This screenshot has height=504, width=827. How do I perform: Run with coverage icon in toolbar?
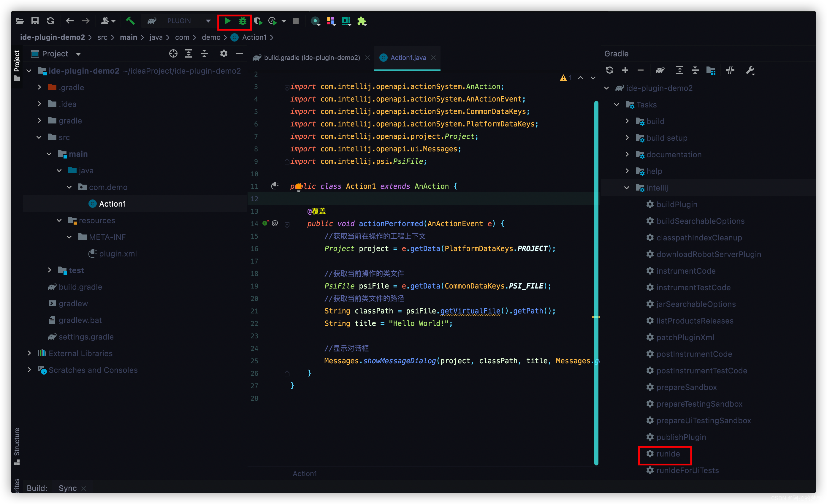click(258, 21)
